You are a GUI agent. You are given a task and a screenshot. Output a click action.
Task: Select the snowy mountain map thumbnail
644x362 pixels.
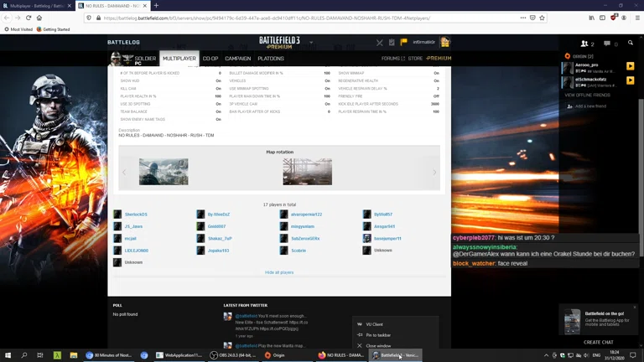tap(164, 172)
